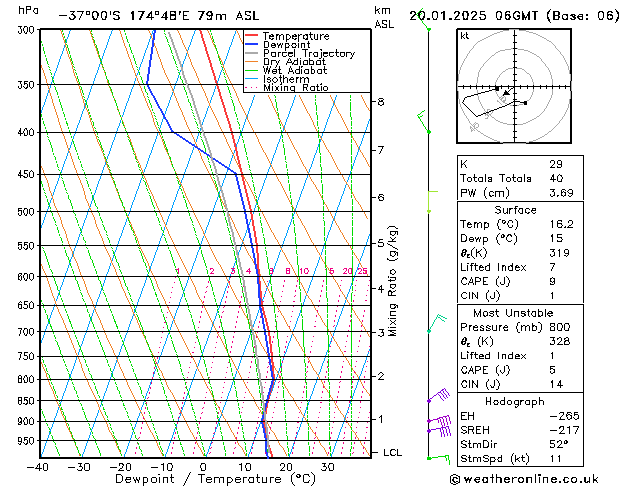The height and width of the screenshot is (486, 629).
Task: Click the km ASL axis label
Action: coord(384,17)
